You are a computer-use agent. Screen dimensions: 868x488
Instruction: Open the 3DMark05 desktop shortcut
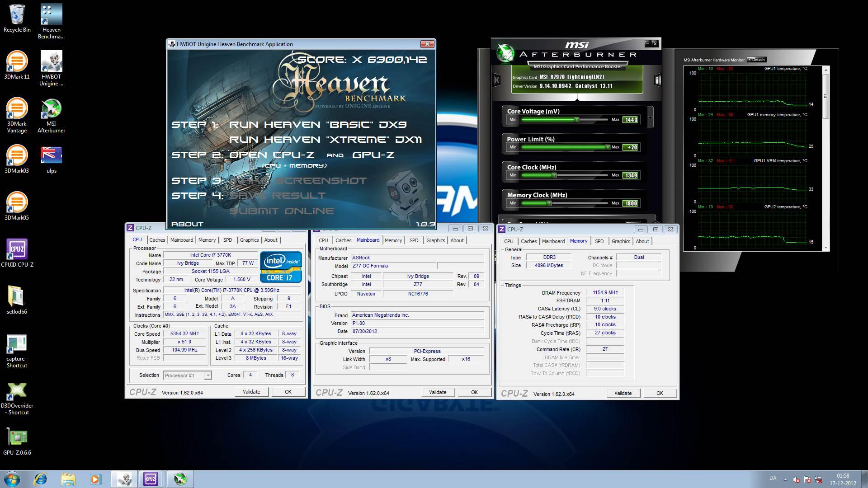(17, 206)
